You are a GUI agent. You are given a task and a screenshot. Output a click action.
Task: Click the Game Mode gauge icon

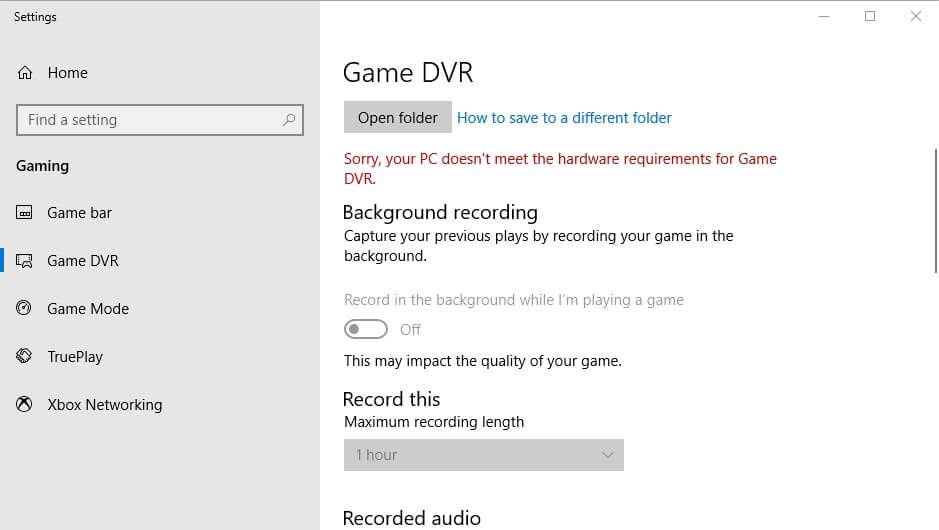pyautogui.click(x=24, y=309)
